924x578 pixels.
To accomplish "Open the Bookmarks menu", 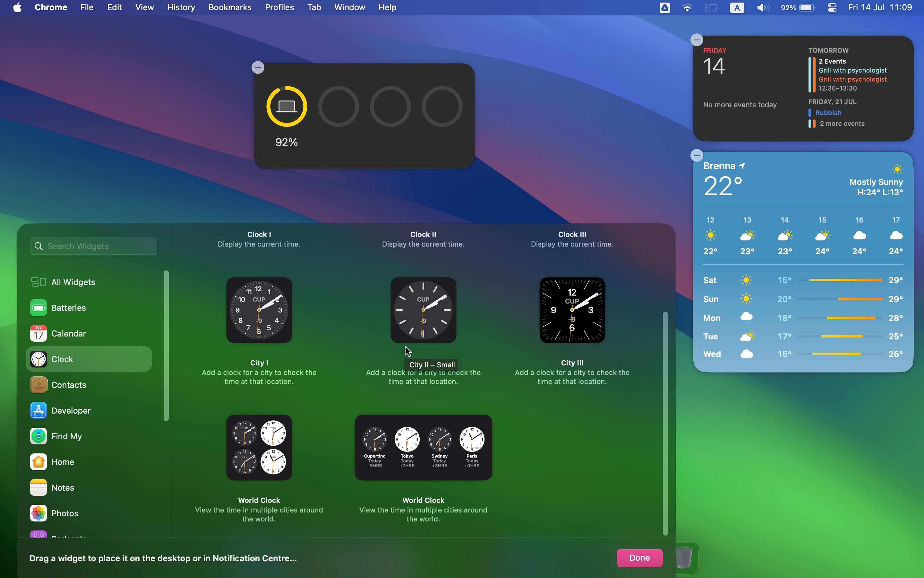I will tap(230, 7).
